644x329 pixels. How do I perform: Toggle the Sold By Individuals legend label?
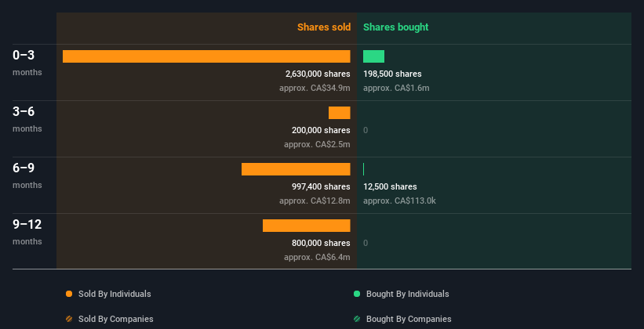tap(115, 295)
